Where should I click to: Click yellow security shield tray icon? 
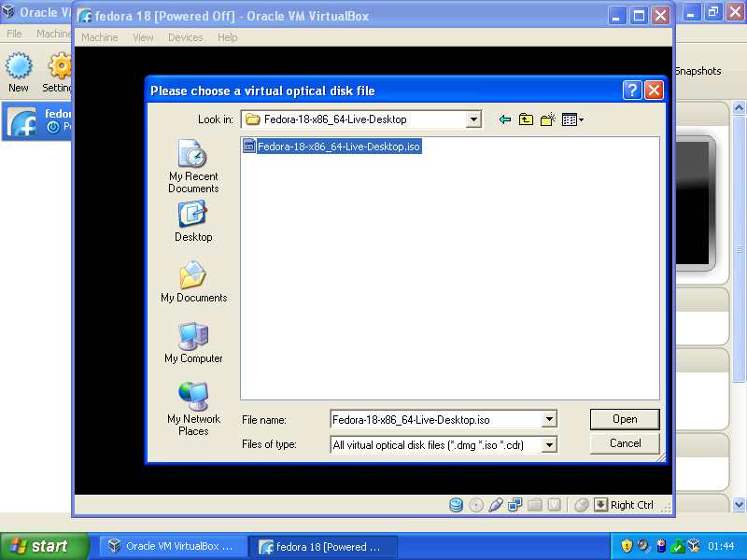pyautogui.click(x=627, y=546)
